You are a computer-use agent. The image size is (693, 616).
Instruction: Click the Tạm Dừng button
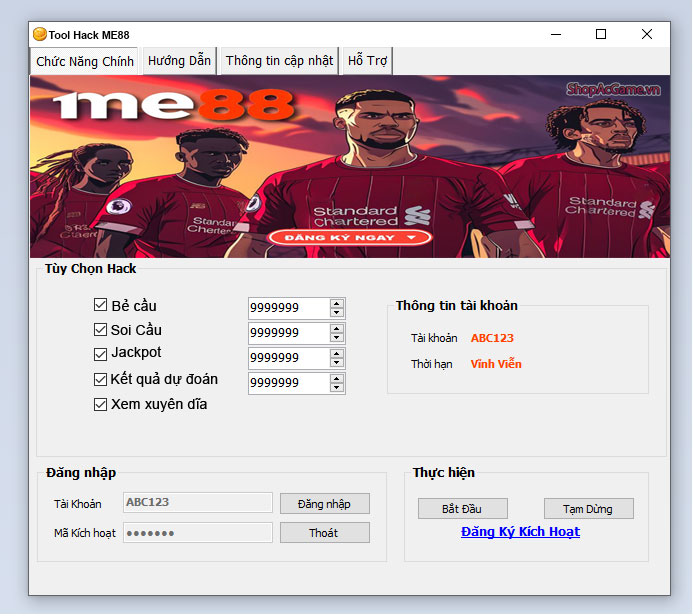[588, 509]
